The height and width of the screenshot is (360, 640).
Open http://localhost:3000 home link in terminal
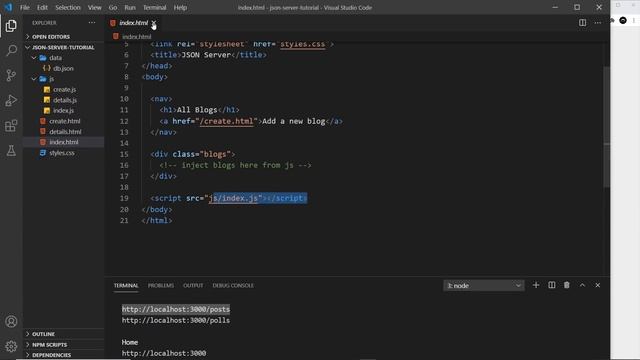pos(164,353)
